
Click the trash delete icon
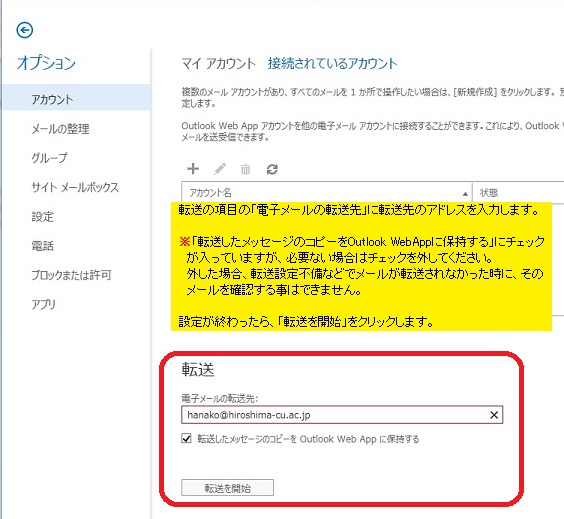click(246, 169)
